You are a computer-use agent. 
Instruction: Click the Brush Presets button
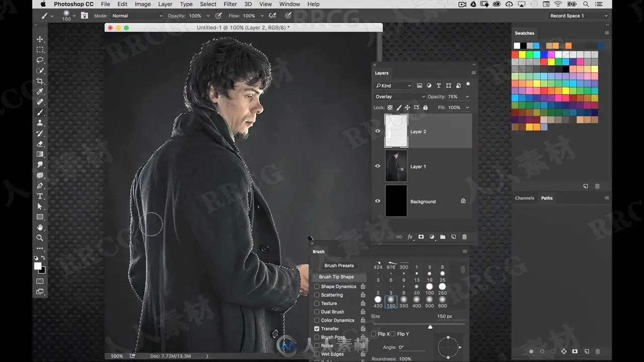(339, 265)
